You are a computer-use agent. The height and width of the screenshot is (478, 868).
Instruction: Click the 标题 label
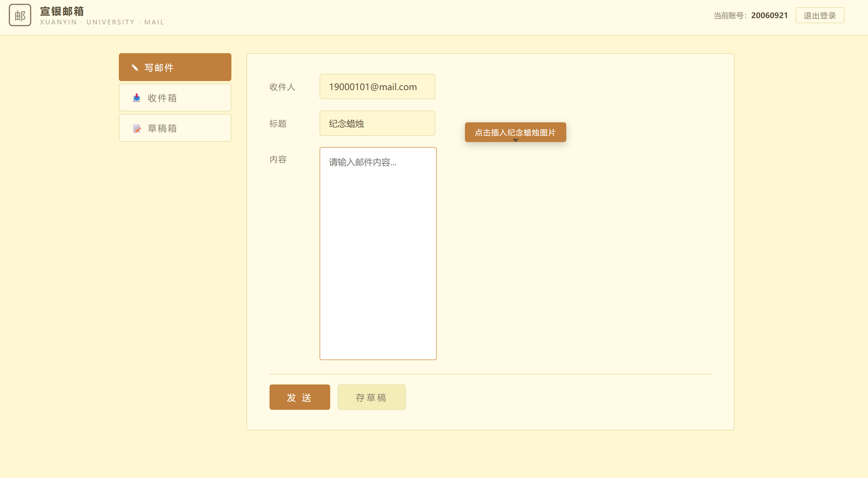(x=278, y=124)
